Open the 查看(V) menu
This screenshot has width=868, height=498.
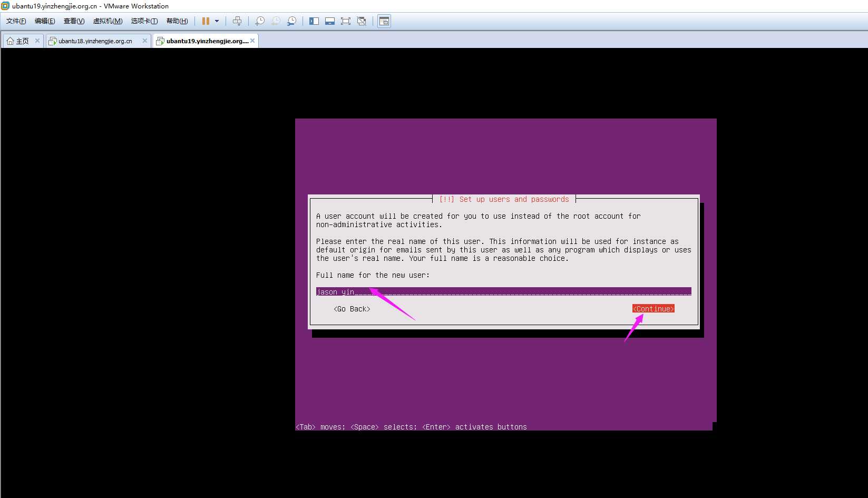tap(74, 21)
